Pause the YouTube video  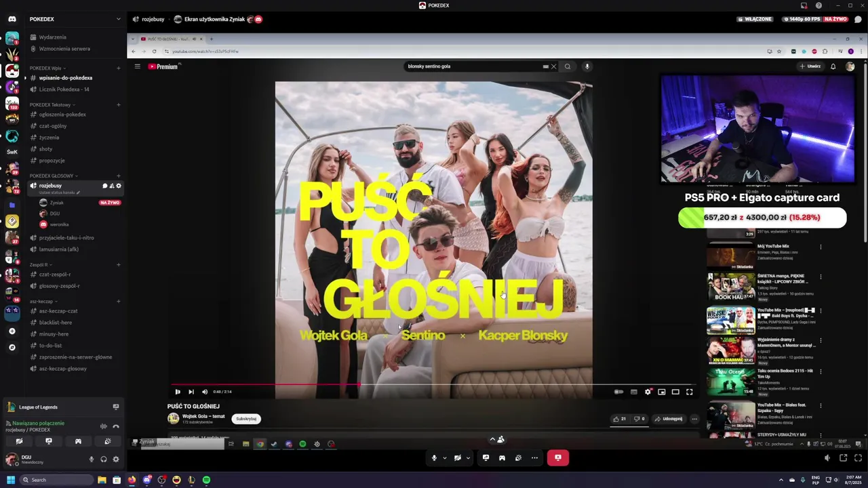pyautogui.click(x=178, y=392)
